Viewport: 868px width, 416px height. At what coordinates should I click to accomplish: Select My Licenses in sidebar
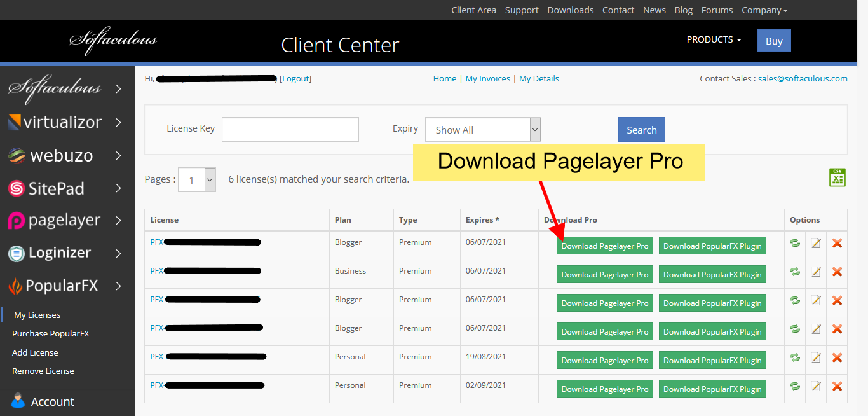(x=37, y=315)
